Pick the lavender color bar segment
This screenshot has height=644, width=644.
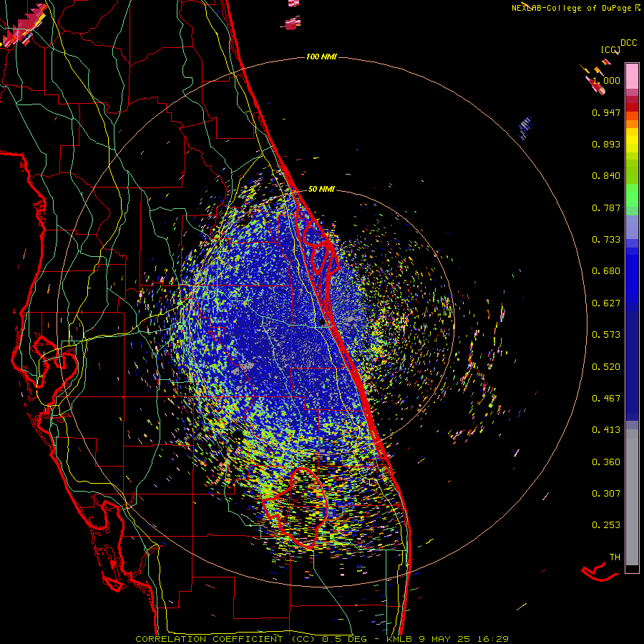tap(632, 227)
